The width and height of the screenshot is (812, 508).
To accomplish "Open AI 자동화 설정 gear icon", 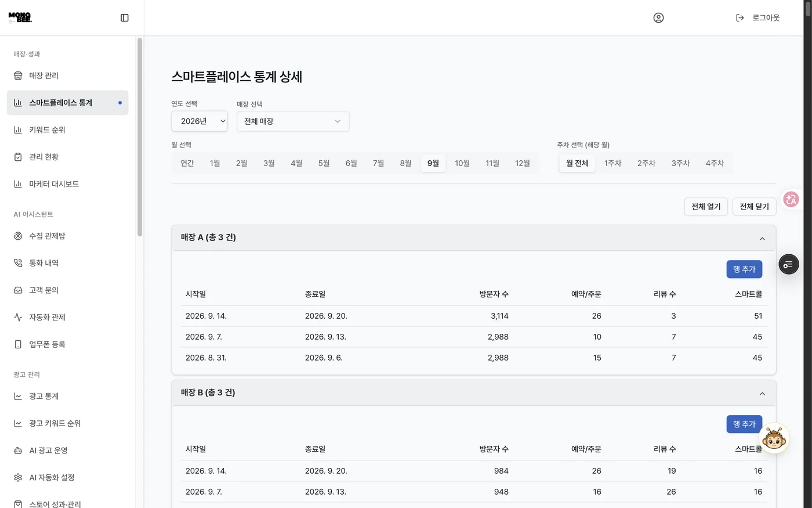I will (x=18, y=478).
